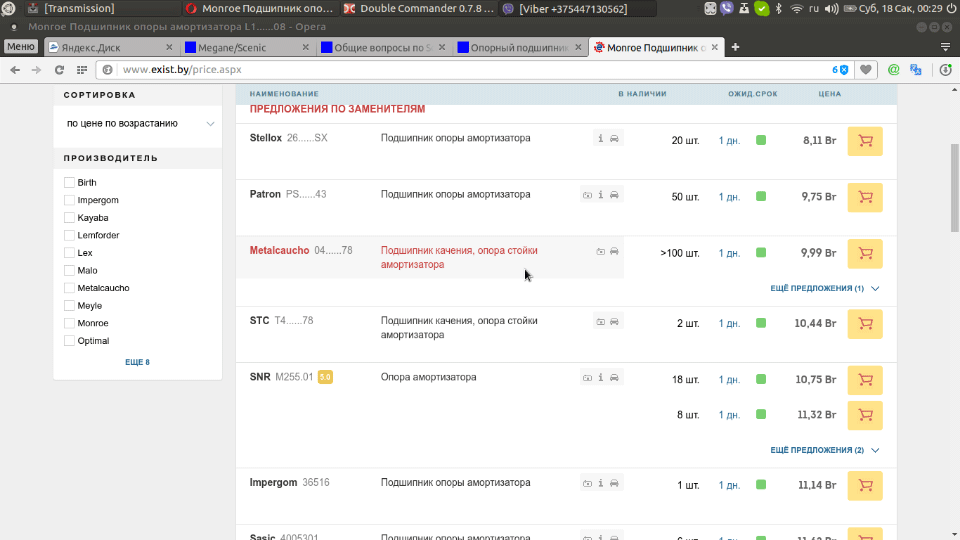Viewport: 960px width, 540px height.
Task: Click the browser reload button
Action: point(59,70)
